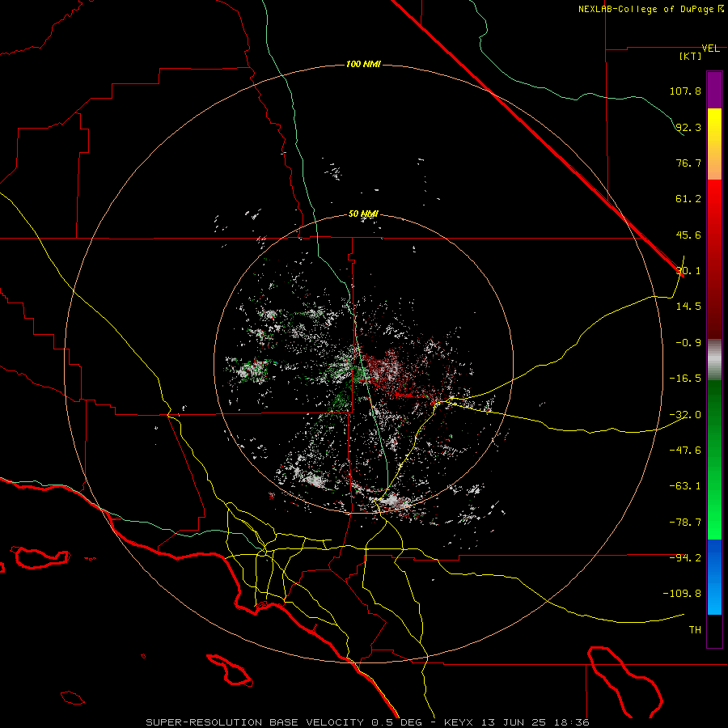Pick the blue segment of velocity color bar
Image resolution: width=728 pixels, height=728 pixels.
pyautogui.click(x=714, y=577)
